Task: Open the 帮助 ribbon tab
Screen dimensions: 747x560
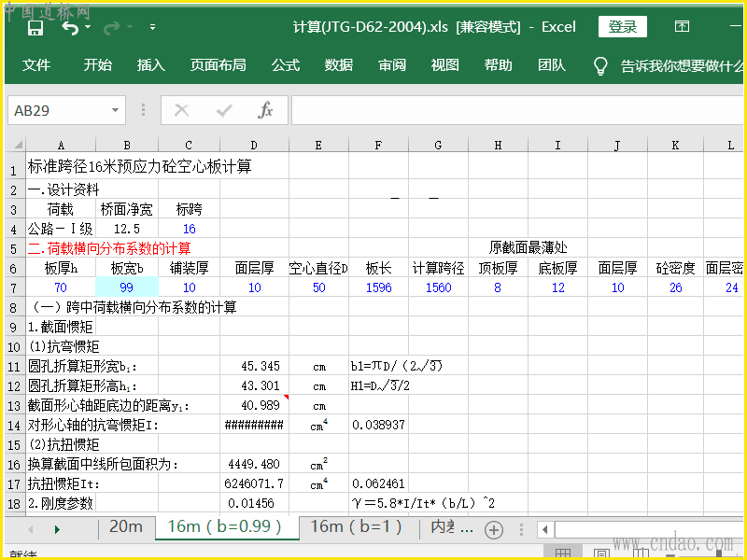Action: tap(499, 64)
